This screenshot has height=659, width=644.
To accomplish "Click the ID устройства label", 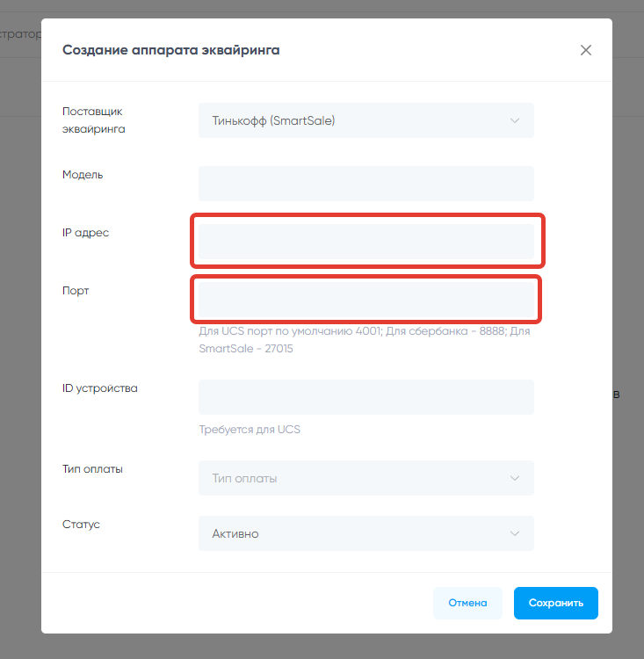I will coord(100,388).
